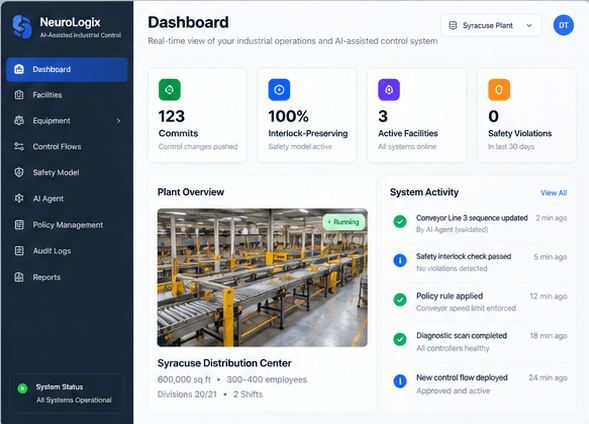
Task: Open the OT user avatar menu
Action: coord(563,25)
